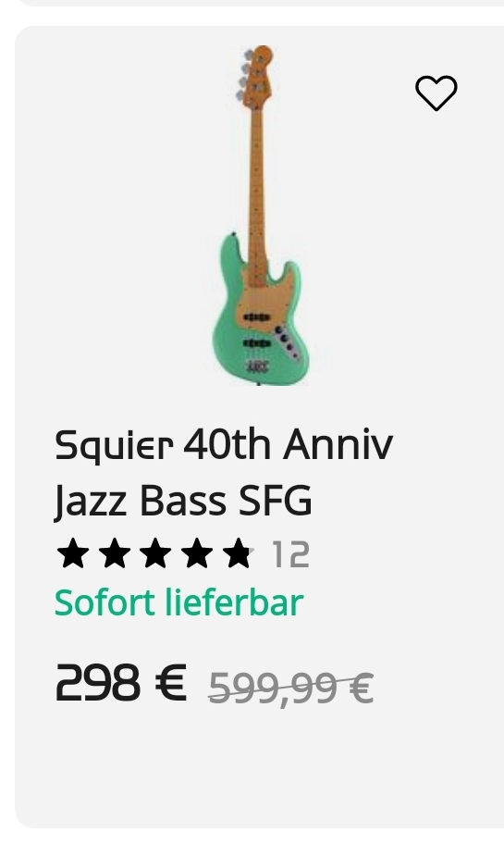Click the bass guitar's headstock in the image

point(256,75)
